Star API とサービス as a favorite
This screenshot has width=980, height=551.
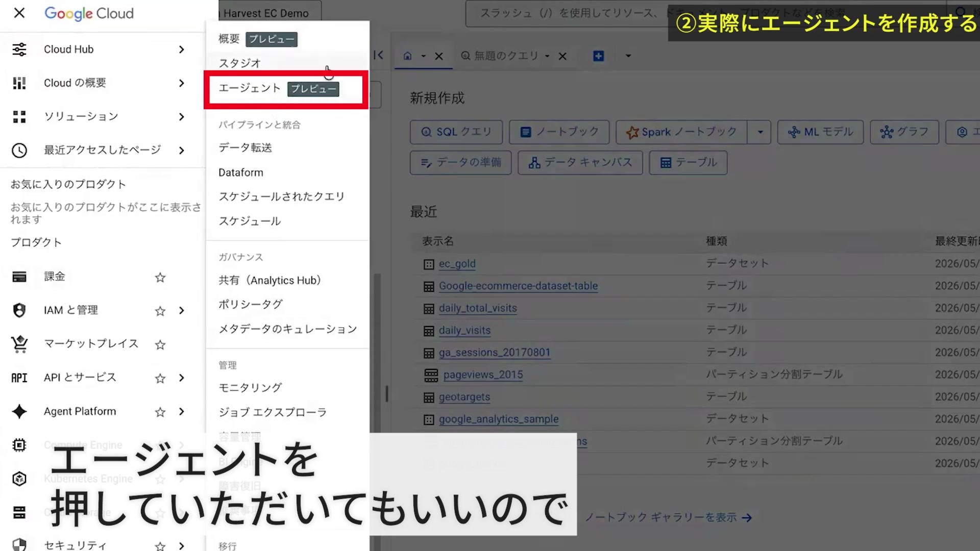160,378
